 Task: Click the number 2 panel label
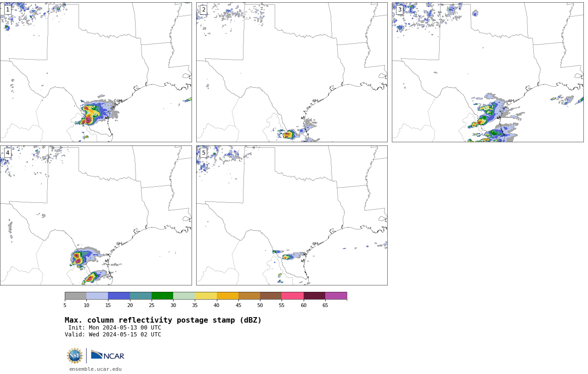pyautogui.click(x=204, y=10)
